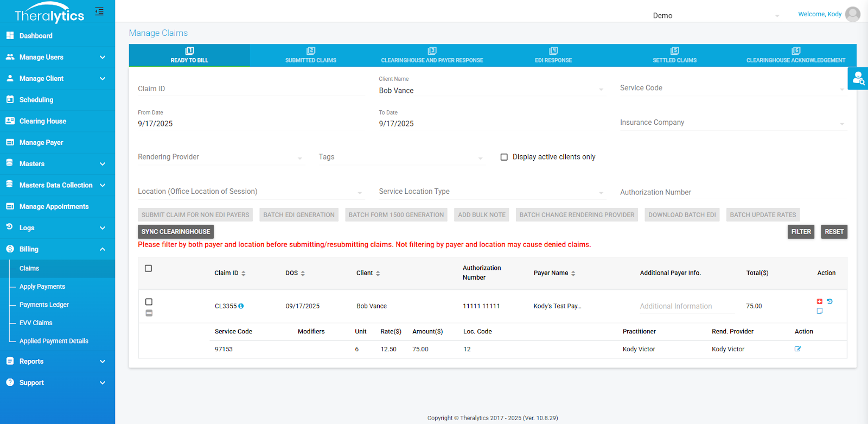
Task: Click the Sync Clearinghouse button
Action: (x=176, y=232)
